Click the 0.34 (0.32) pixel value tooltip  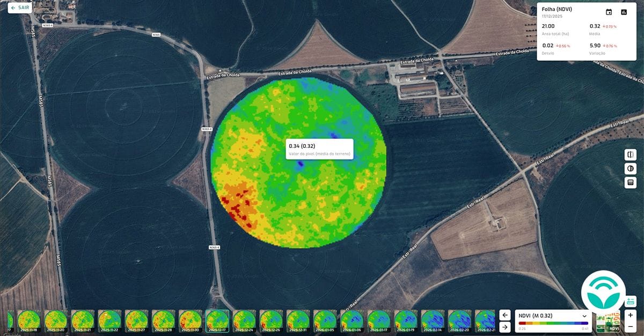pyautogui.click(x=319, y=148)
